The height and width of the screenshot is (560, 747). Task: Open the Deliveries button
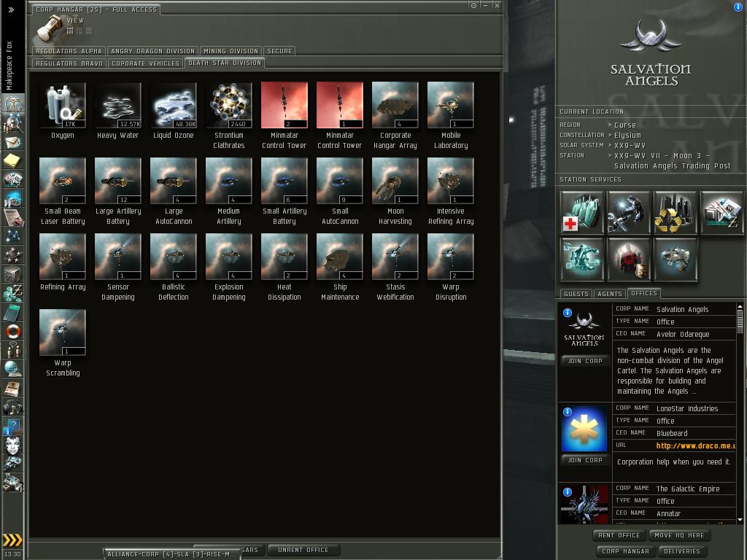tap(682, 551)
